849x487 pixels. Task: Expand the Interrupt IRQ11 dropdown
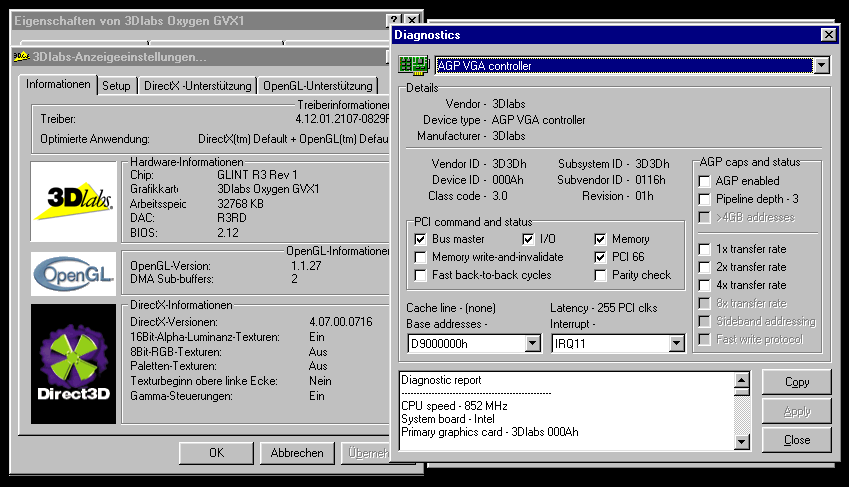(676, 343)
